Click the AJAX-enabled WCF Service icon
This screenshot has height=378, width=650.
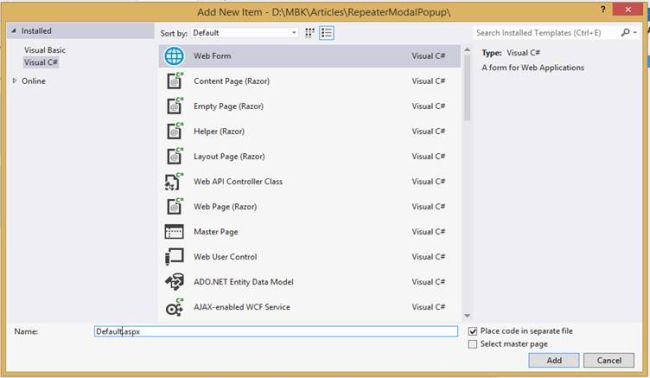click(x=174, y=308)
